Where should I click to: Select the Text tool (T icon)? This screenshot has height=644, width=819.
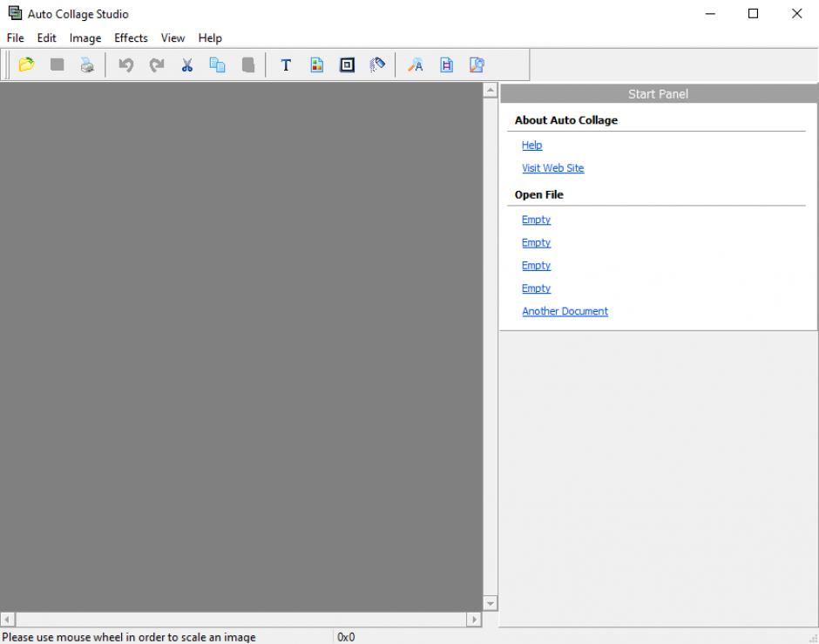286,64
